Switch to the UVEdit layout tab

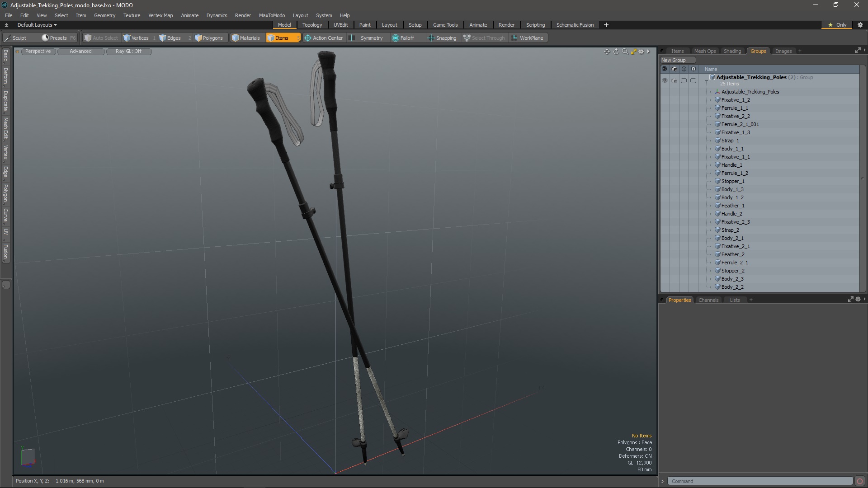(340, 25)
